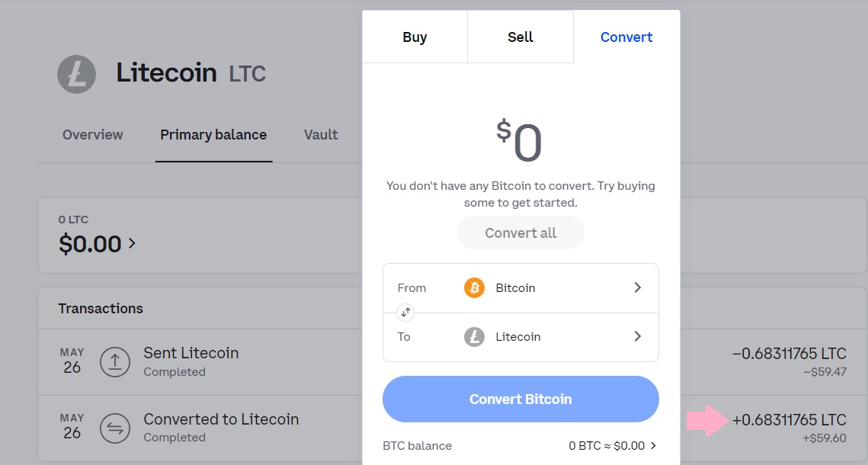Click the orange Bitcoin icon in the From row
This screenshot has height=465, width=868.
tap(475, 288)
